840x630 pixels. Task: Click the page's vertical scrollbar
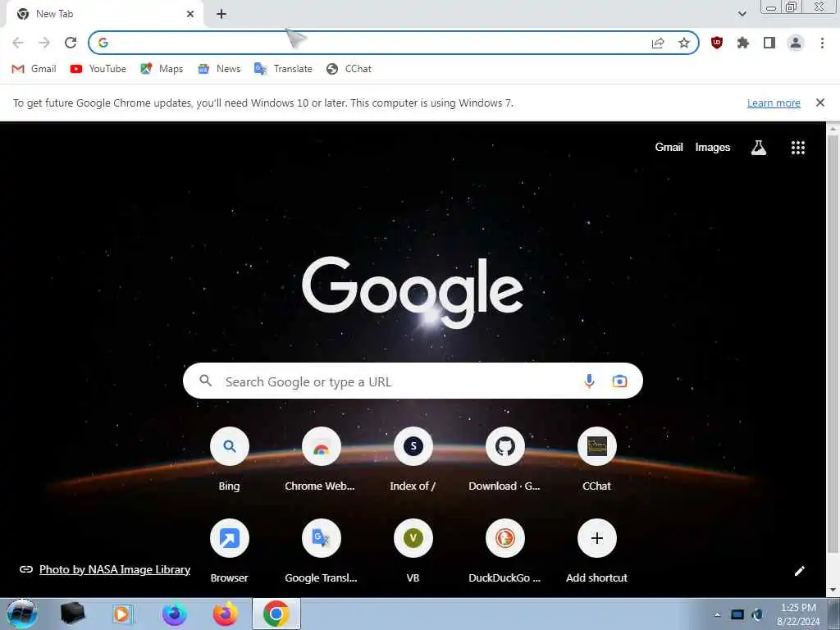click(x=833, y=343)
